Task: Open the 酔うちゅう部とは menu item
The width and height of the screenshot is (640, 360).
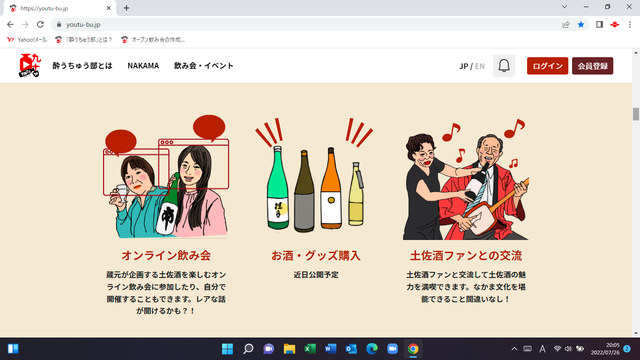Action: click(x=82, y=66)
